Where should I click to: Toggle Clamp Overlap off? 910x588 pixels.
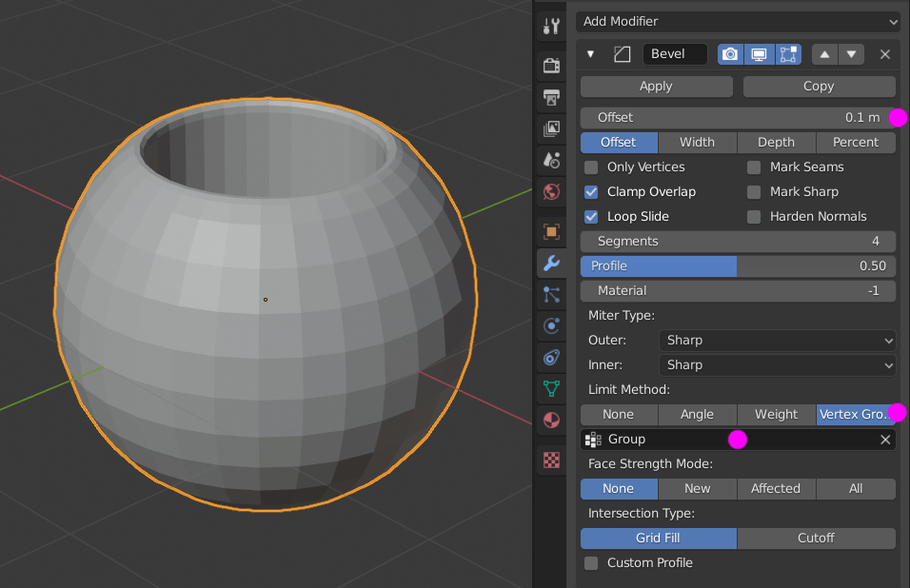coord(591,191)
